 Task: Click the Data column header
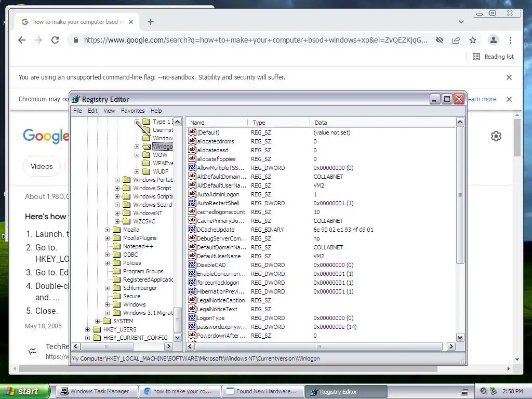[x=383, y=123]
